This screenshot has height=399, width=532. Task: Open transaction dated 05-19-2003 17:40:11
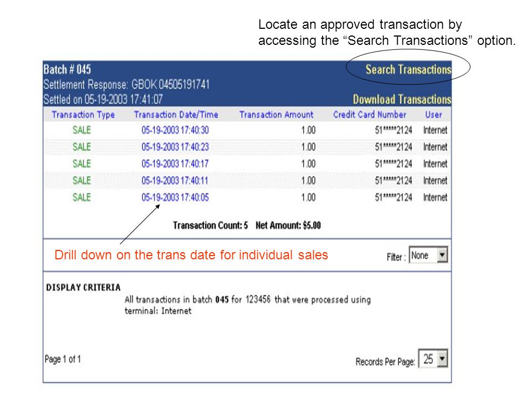(x=175, y=181)
